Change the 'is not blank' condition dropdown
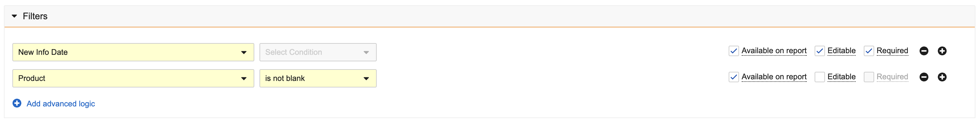980x124 pixels. click(x=318, y=78)
